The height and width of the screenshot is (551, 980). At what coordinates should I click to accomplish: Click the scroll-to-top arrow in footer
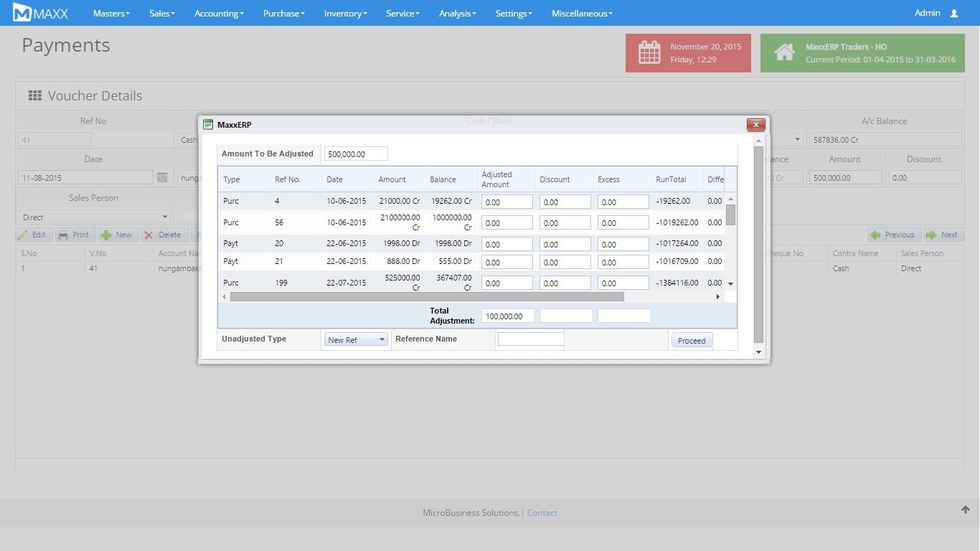click(965, 509)
